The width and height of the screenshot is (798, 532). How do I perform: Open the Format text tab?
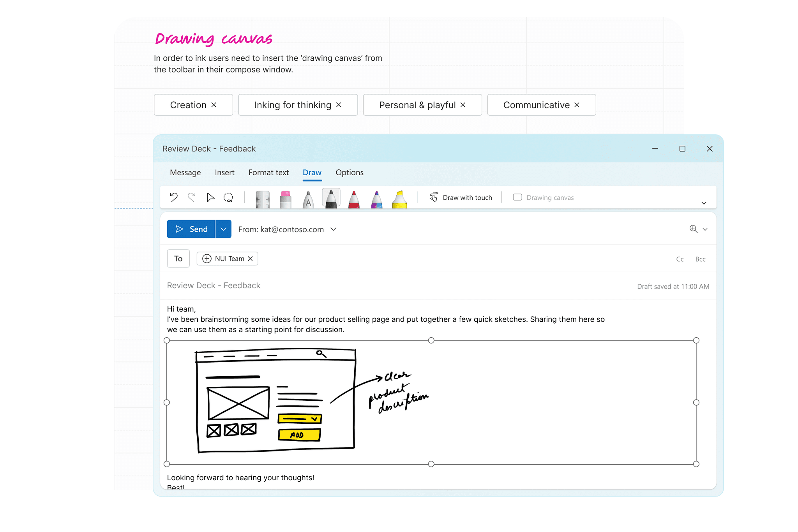(x=268, y=173)
